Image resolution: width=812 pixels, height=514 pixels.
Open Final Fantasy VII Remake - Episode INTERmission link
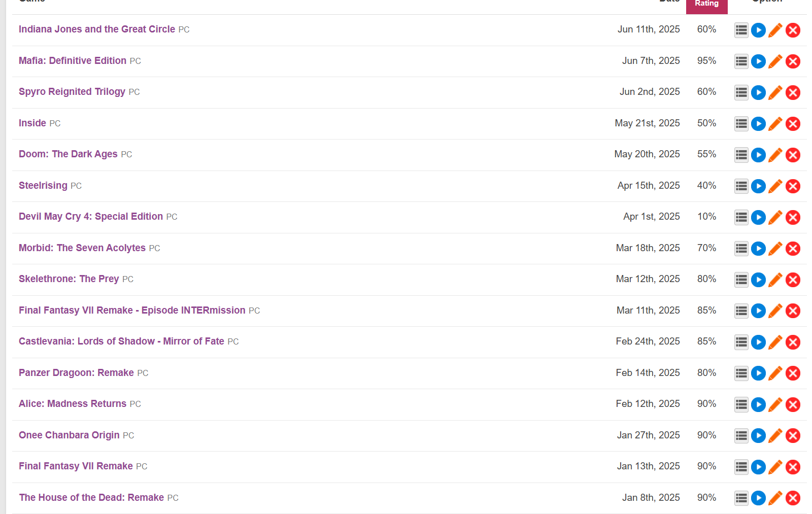coord(132,311)
